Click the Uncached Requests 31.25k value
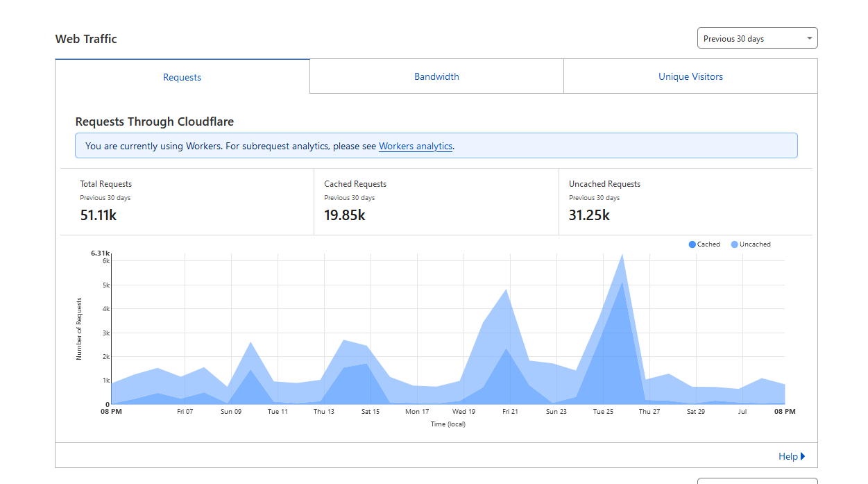868x484 pixels. click(589, 215)
